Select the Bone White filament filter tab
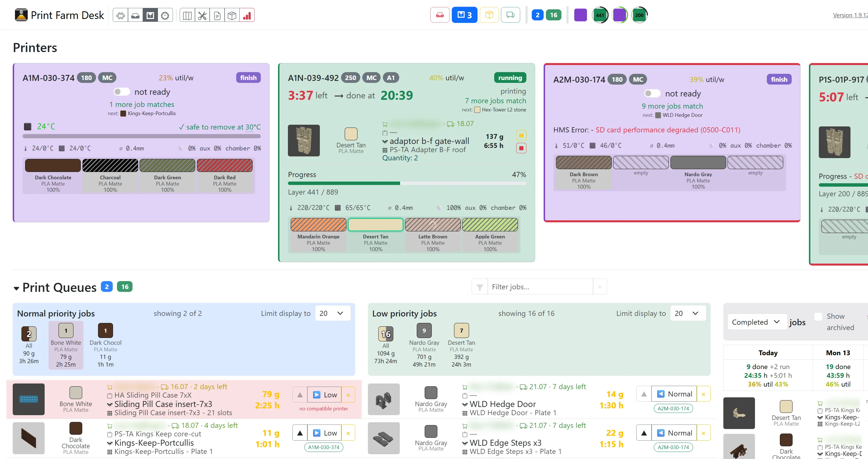 pyautogui.click(x=66, y=345)
